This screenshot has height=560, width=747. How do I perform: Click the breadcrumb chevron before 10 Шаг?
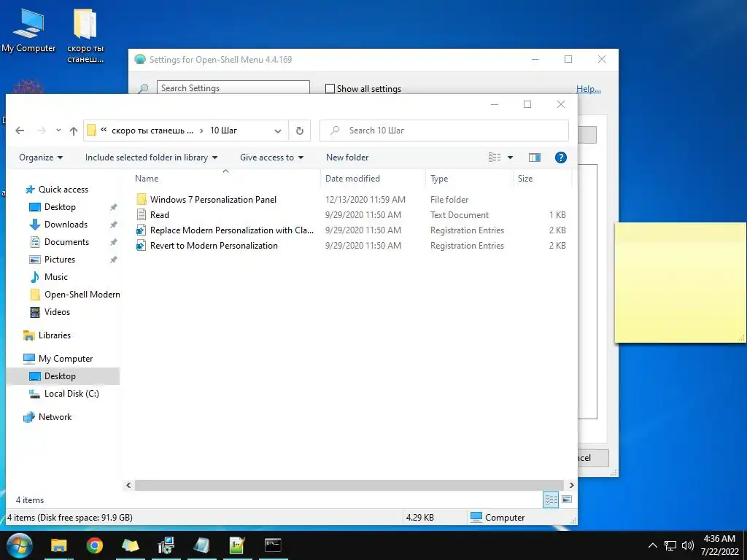(201, 131)
